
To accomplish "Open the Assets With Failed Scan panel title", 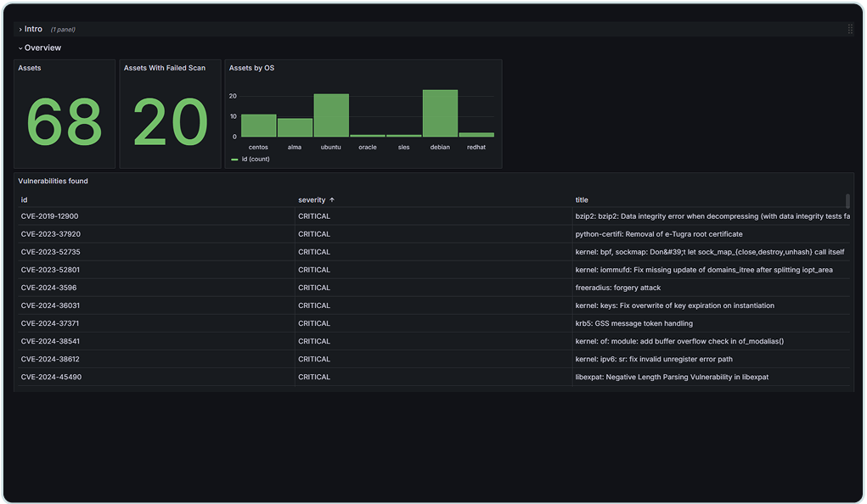I will point(164,68).
